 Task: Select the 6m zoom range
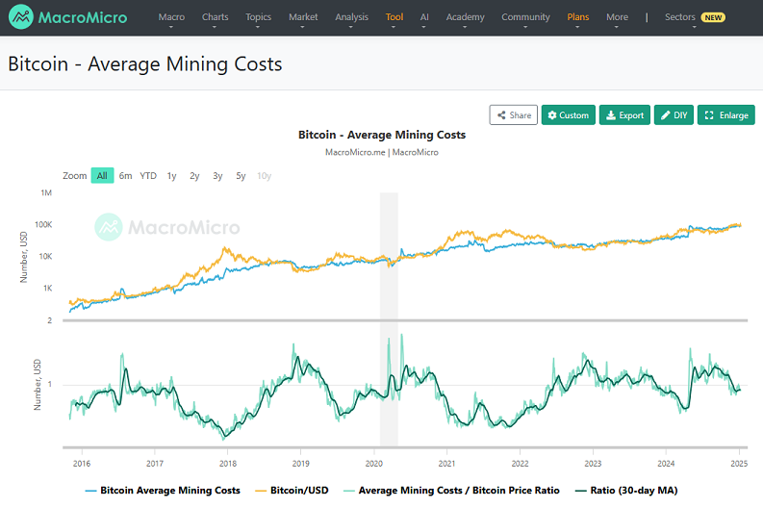click(x=125, y=176)
